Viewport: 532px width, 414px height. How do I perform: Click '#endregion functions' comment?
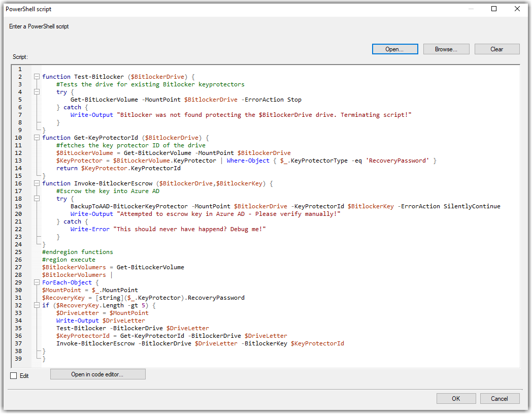[x=77, y=252]
